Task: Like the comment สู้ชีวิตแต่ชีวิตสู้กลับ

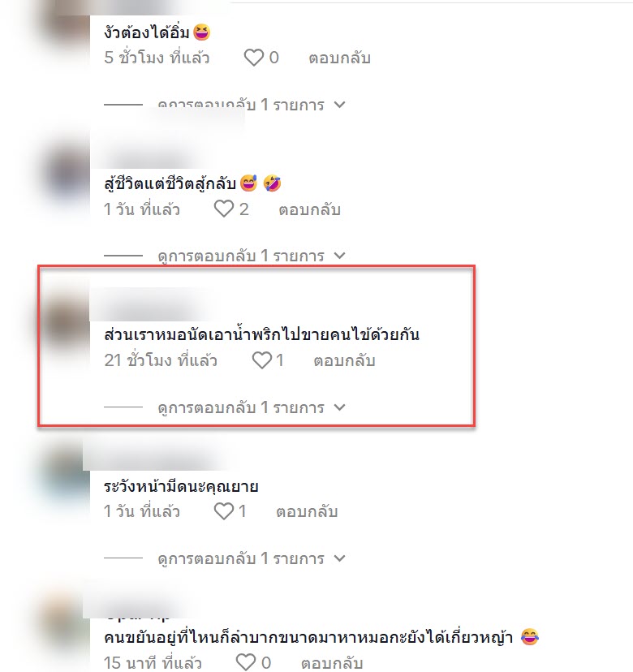Action: (x=224, y=209)
